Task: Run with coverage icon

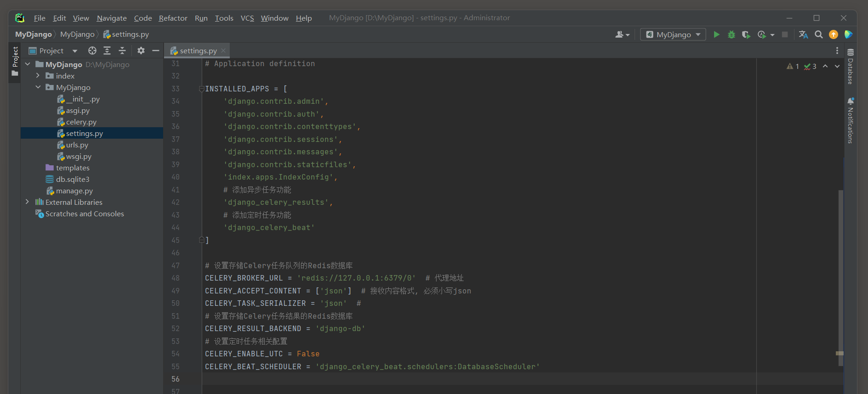Action: coord(746,34)
